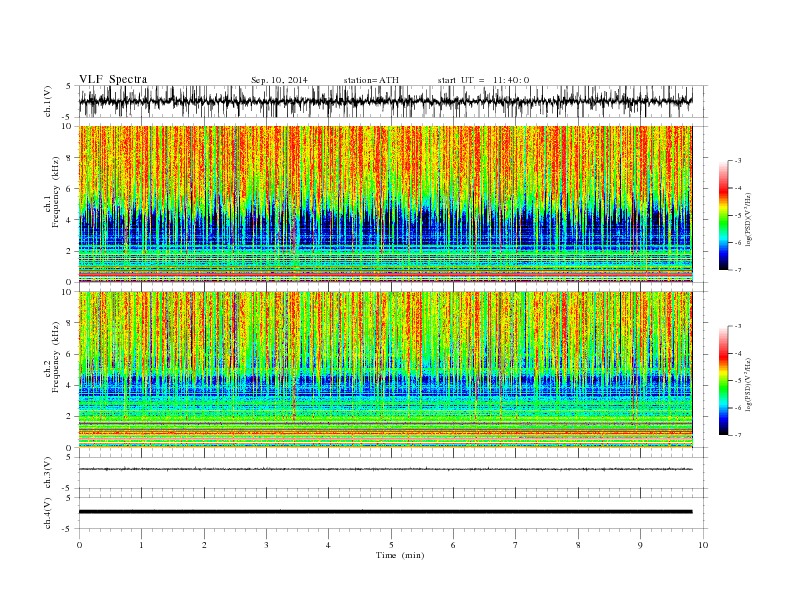Click the ch.1 "Frequency (kHz)" axis label

click(x=56, y=192)
